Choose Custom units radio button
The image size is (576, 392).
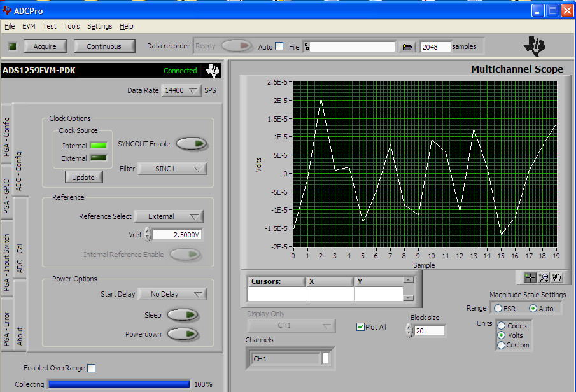click(501, 345)
